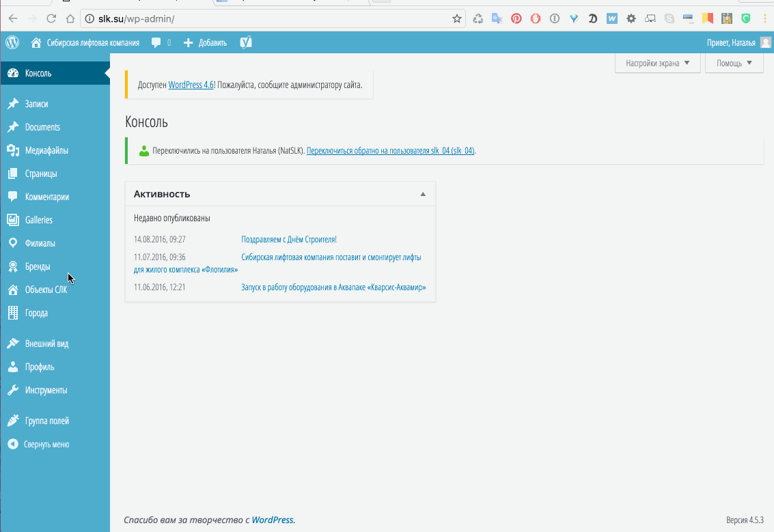
Task: Click the Версия 4.5.3 footer text
Action: click(745, 520)
